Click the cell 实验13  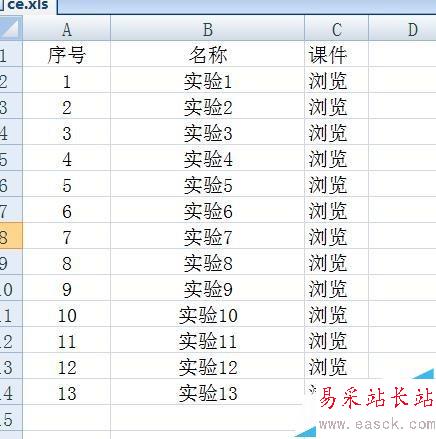tap(207, 393)
